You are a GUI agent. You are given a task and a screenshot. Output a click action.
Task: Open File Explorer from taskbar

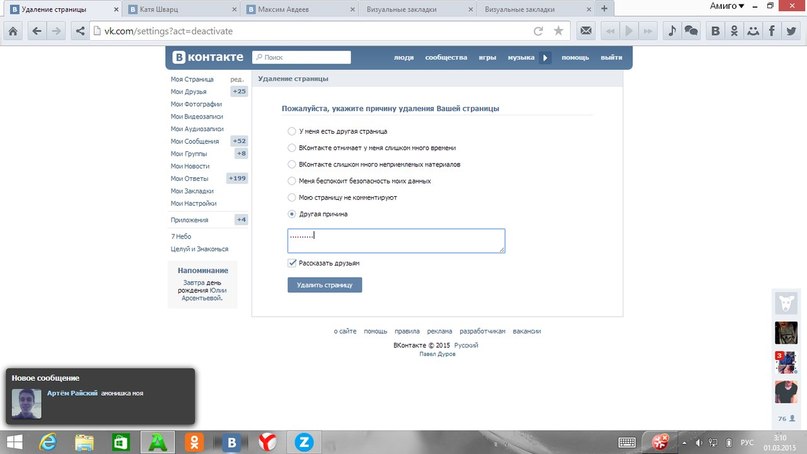84,442
